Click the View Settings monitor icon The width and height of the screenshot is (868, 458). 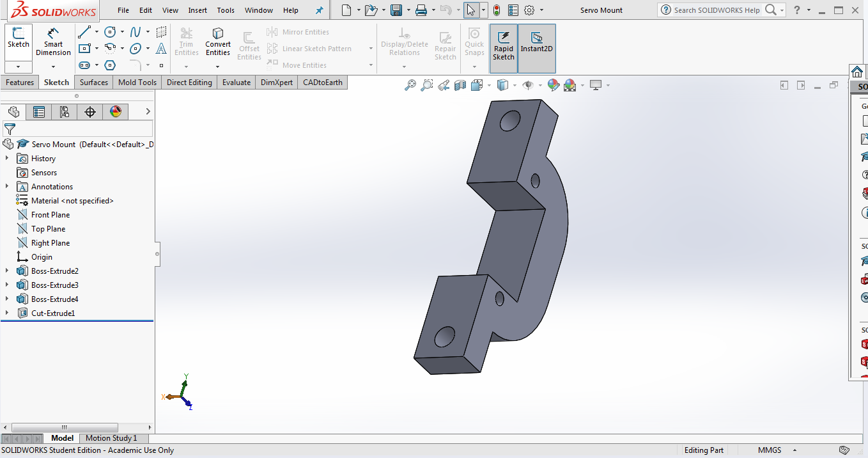(x=596, y=85)
